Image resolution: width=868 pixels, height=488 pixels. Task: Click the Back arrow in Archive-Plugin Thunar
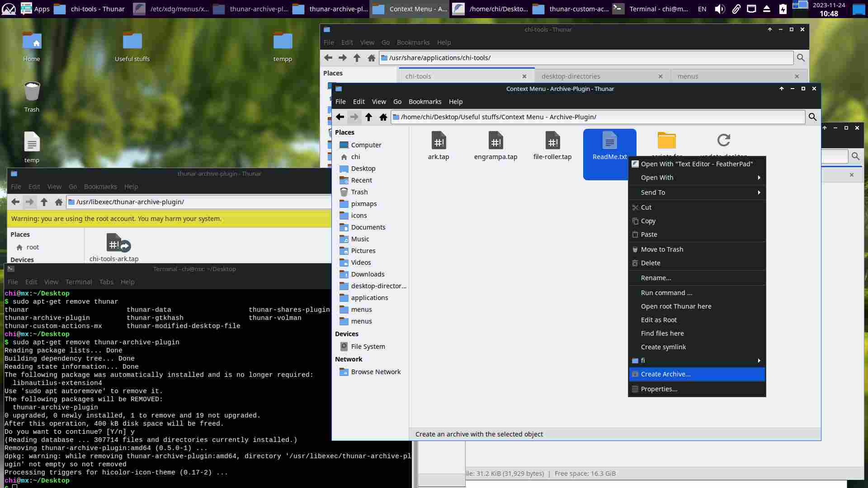[x=340, y=117]
